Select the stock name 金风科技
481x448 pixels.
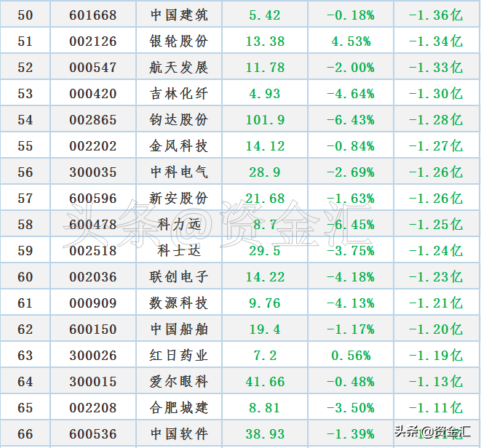[179, 146]
